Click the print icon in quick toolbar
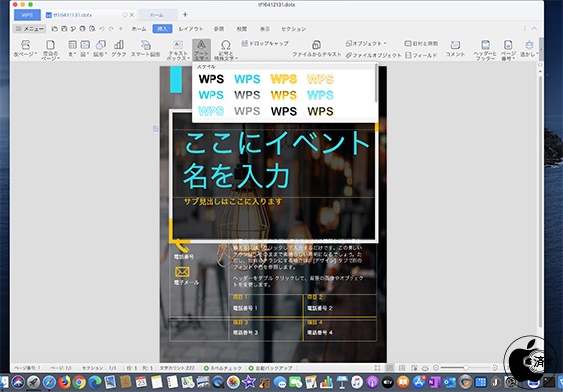 [83, 29]
